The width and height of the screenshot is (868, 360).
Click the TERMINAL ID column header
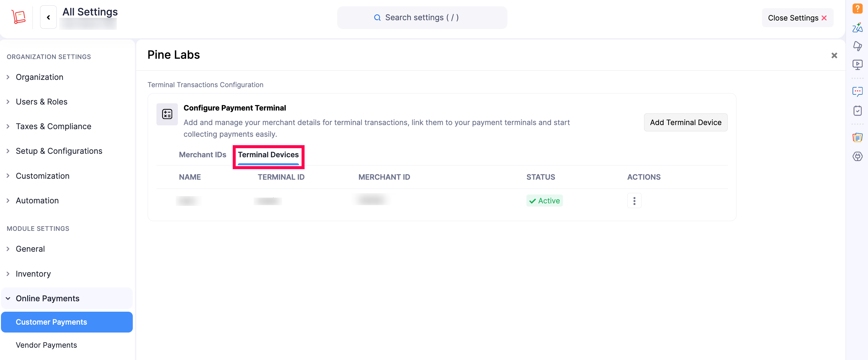(x=281, y=177)
